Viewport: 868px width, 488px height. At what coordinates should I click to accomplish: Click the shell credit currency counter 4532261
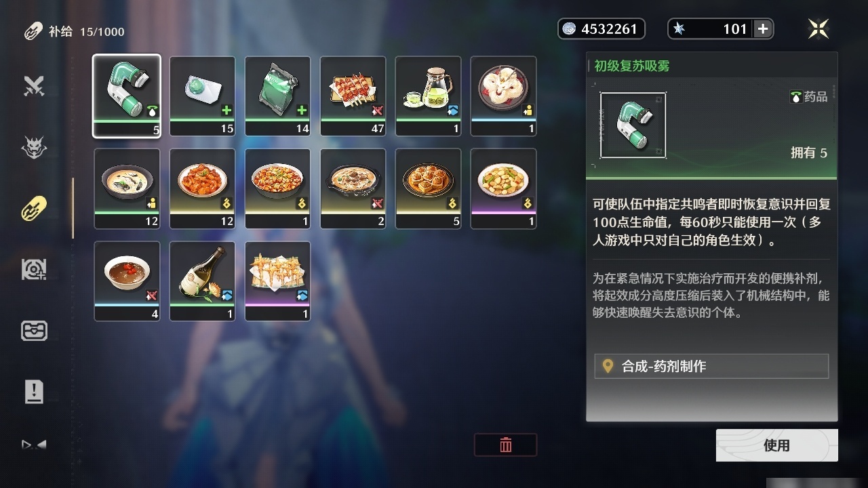[601, 28]
